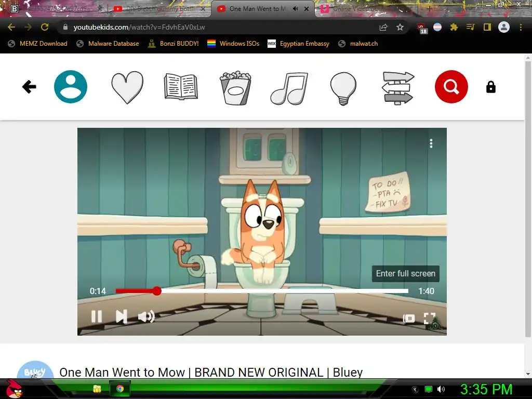View site info via padlock icon
This screenshot has height=399, width=532.
[x=65, y=27]
